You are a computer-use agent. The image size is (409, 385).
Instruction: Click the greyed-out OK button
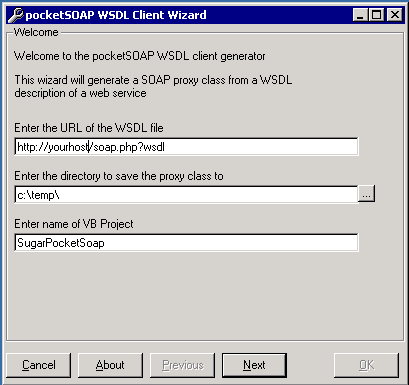click(366, 365)
